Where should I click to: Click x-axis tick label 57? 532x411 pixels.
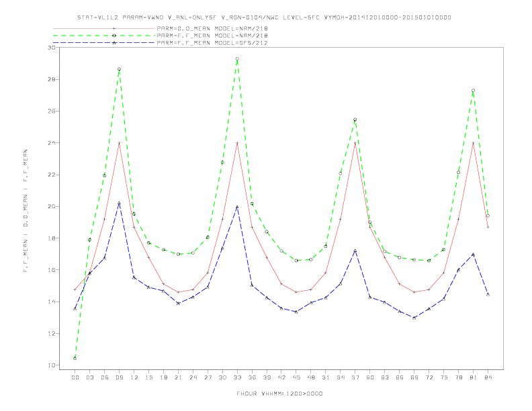pyautogui.click(x=355, y=377)
